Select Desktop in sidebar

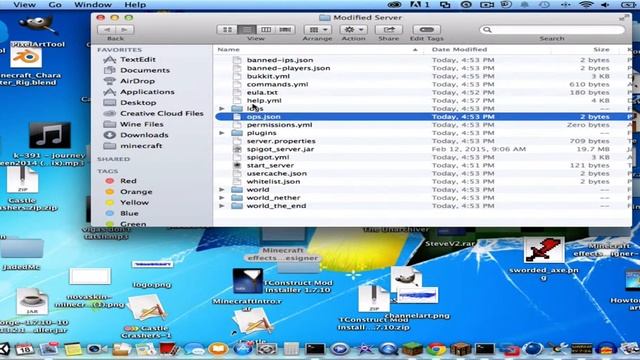[138, 103]
